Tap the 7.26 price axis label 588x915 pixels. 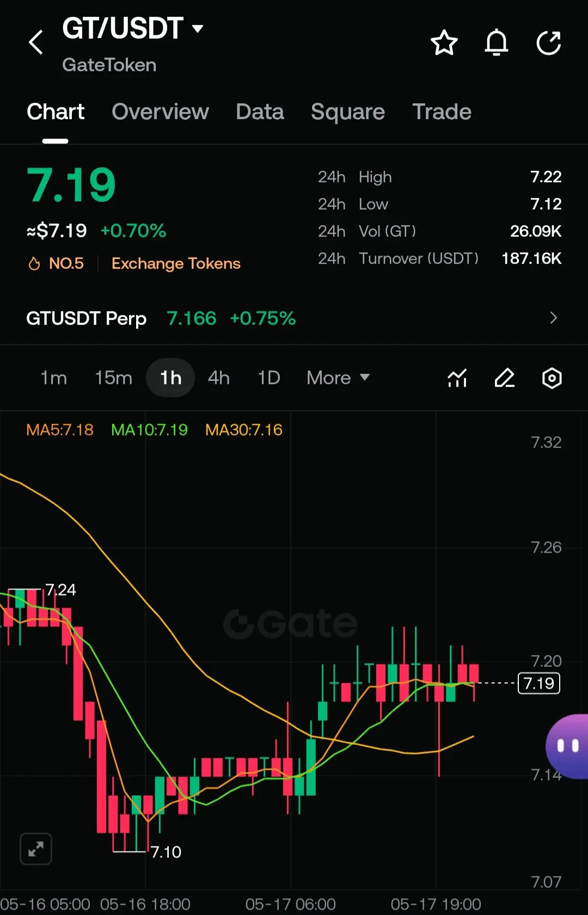tap(546, 547)
